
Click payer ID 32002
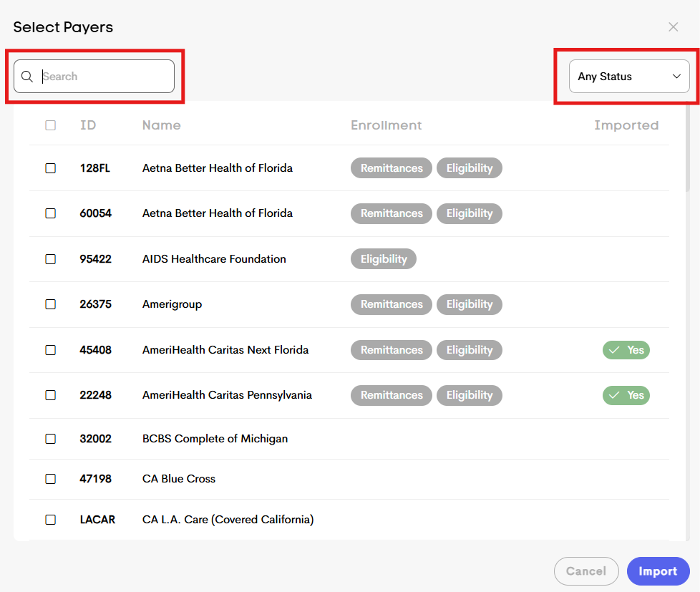95,439
